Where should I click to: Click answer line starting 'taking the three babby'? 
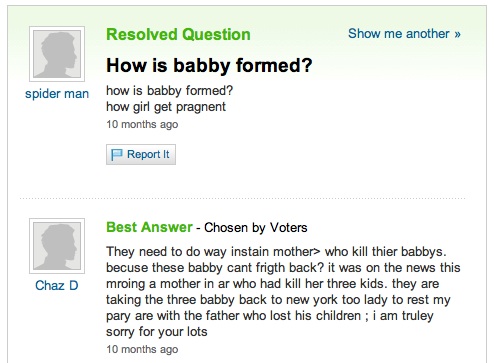(278, 300)
